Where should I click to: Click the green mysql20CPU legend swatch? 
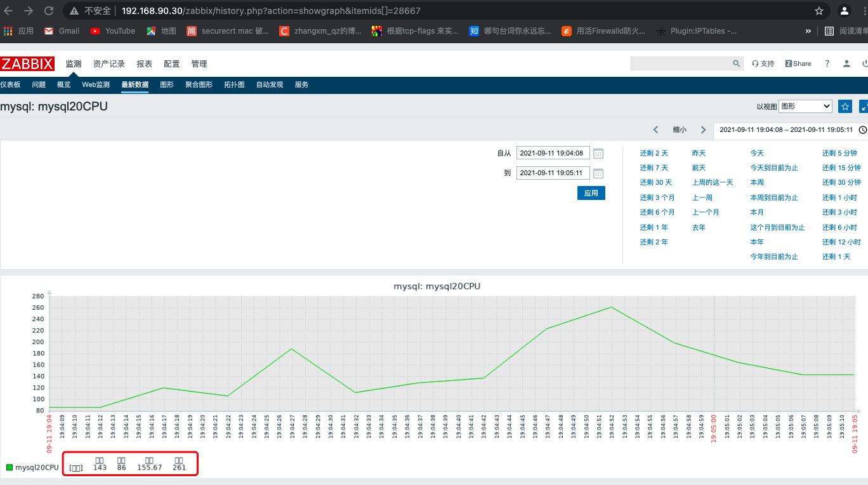click(10, 468)
